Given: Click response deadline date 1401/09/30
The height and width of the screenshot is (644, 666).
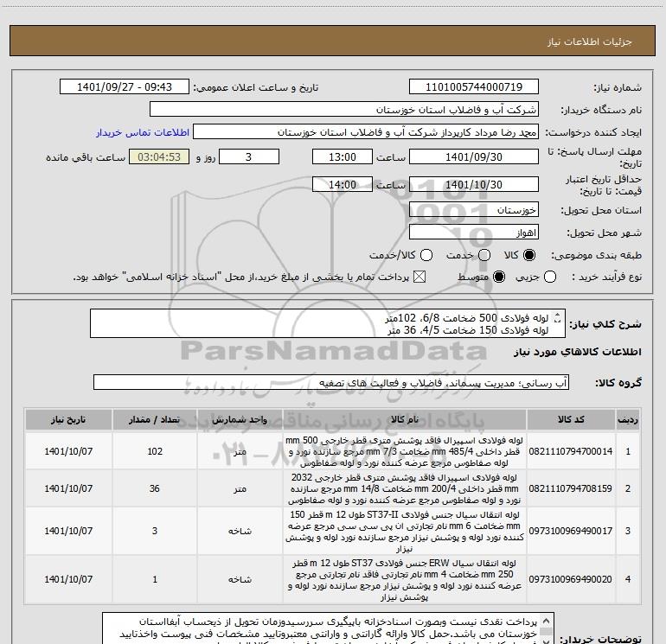Looking at the screenshot, I should 474,156.
